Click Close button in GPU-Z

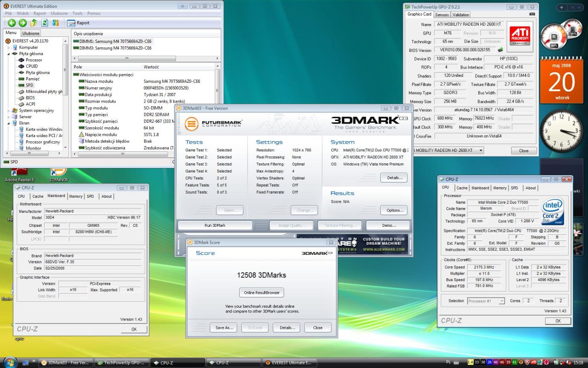click(x=524, y=150)
